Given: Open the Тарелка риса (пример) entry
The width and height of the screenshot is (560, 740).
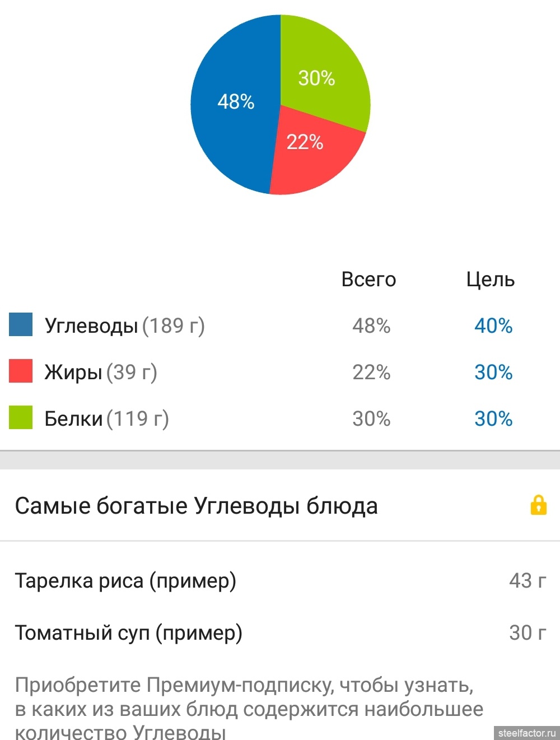Looking at the screenshot, I should 280,580.
